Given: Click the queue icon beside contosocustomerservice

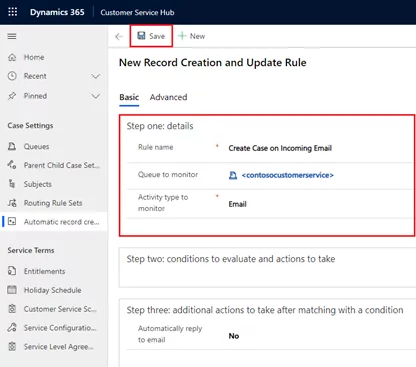Looking at the screenshot, I should [x=233, y=175].
